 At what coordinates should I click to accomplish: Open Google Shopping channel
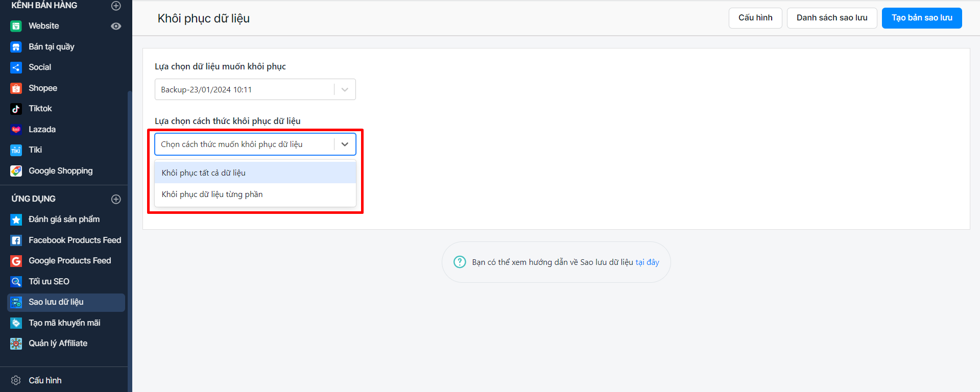(x=61, y=171)
